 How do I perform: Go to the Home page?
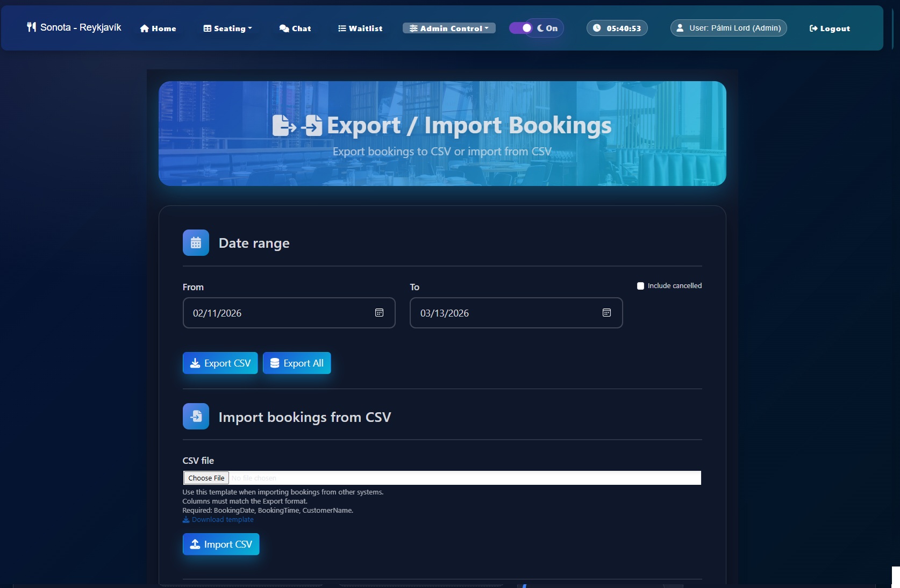pos(158,28)
